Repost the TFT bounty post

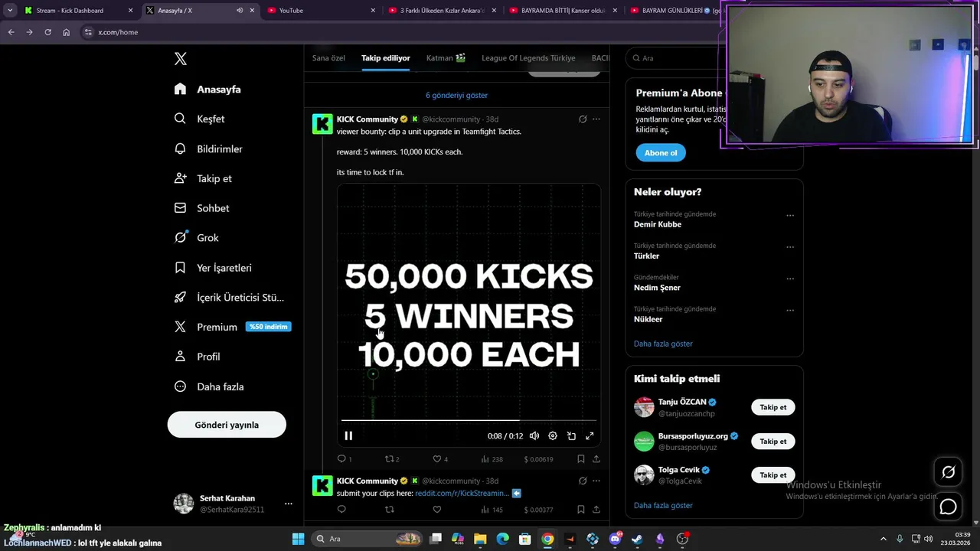pos(391,459)
